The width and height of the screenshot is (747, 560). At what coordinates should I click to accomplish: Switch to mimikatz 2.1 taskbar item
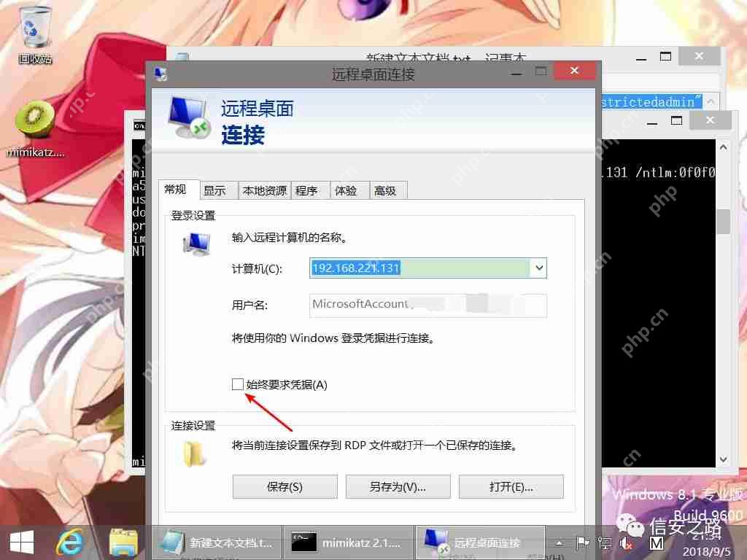347,542
